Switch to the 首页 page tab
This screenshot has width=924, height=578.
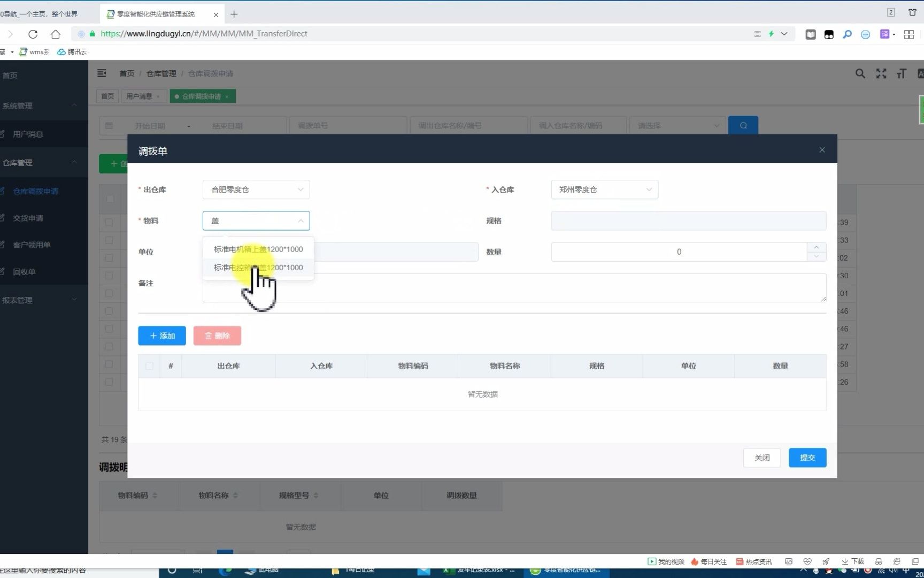[107, 96]
